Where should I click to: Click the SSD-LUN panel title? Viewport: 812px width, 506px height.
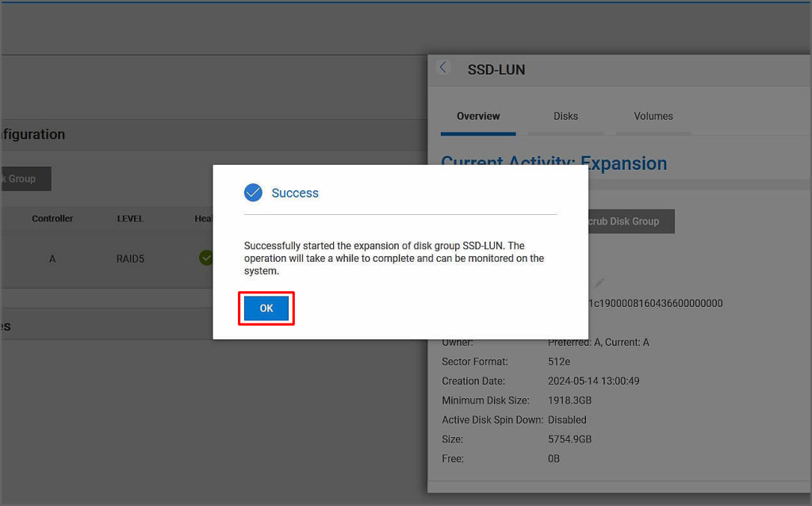coord(496,70)
